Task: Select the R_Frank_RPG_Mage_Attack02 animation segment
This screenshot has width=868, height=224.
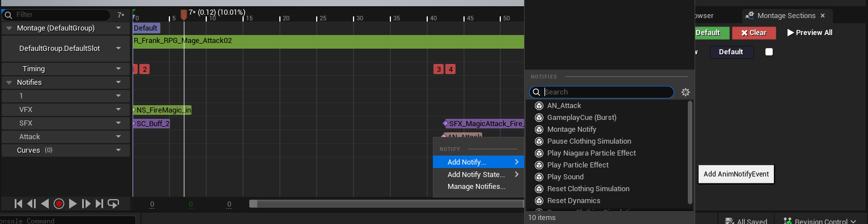Action: point(329,41)
